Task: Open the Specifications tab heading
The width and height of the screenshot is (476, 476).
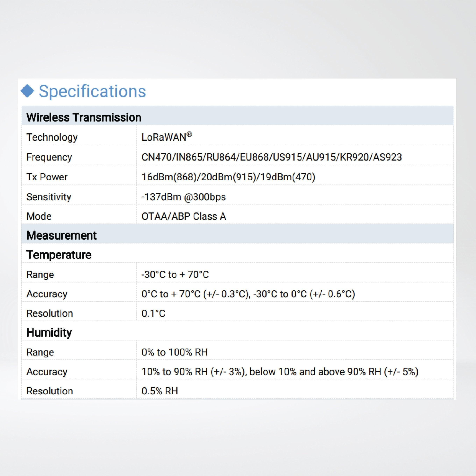Action: 93,92
